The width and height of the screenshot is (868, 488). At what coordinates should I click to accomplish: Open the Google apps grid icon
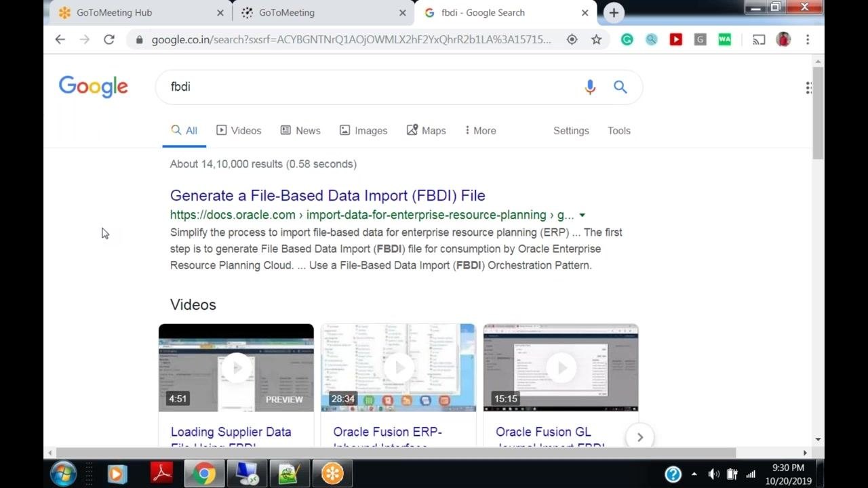pos(809,87)
